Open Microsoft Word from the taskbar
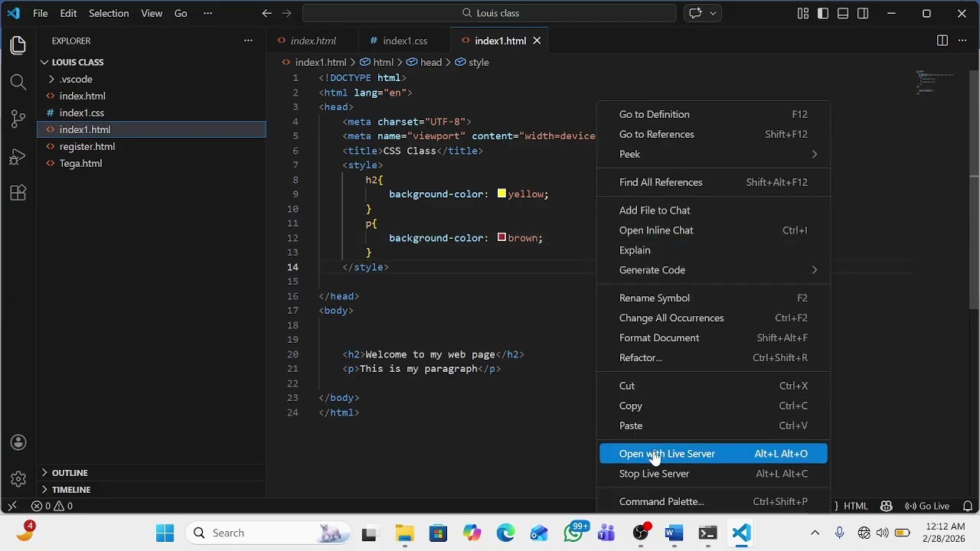The image size is (980, 551). (x=674, y=533)
